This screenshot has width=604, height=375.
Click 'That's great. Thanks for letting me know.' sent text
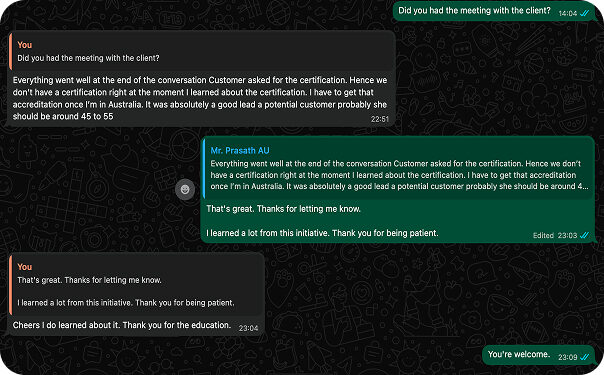(284, 209)
